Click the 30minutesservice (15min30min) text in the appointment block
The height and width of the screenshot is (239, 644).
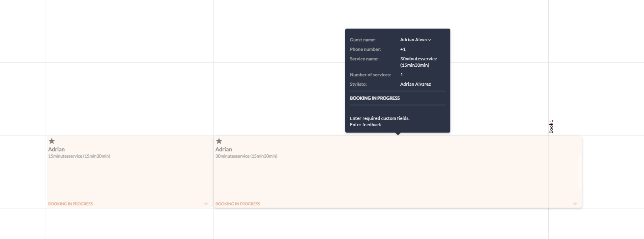point(246,156)
